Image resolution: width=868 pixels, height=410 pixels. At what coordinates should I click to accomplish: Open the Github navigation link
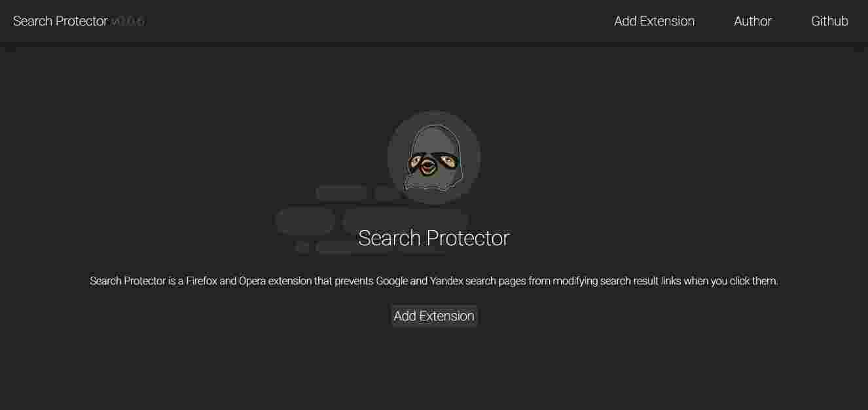click(829, 21)
